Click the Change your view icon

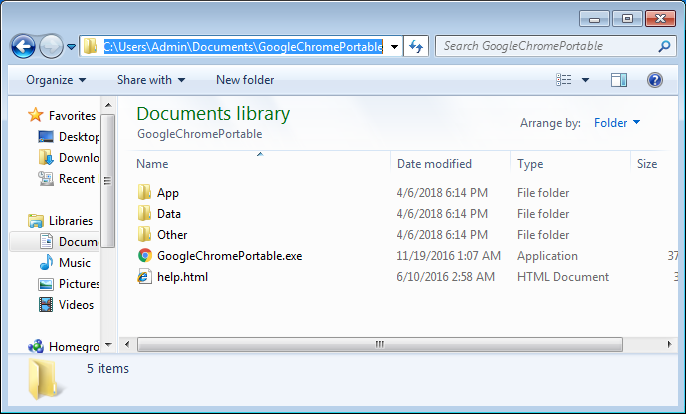click(x=565, y=80)
